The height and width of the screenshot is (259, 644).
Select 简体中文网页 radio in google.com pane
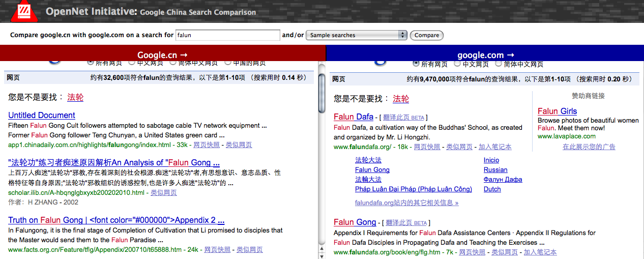click(x=499, y=64)
